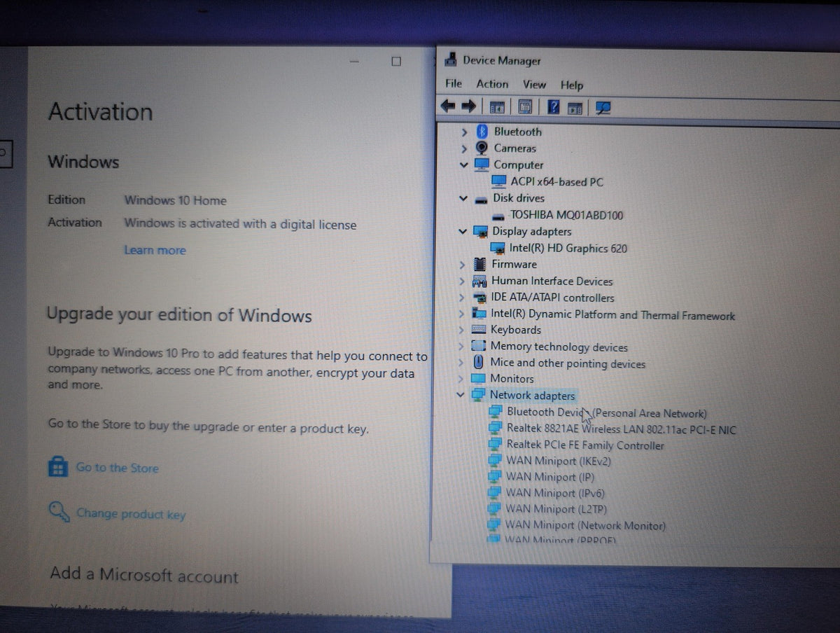This screenshot has height=633, width=840.
Task: Click the Firmware chip icon
Action: pyautogui.click(x=480, y=264)
